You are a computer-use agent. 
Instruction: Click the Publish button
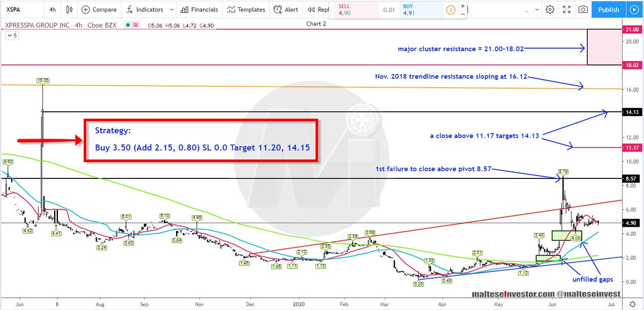click(x=609, y=10)
